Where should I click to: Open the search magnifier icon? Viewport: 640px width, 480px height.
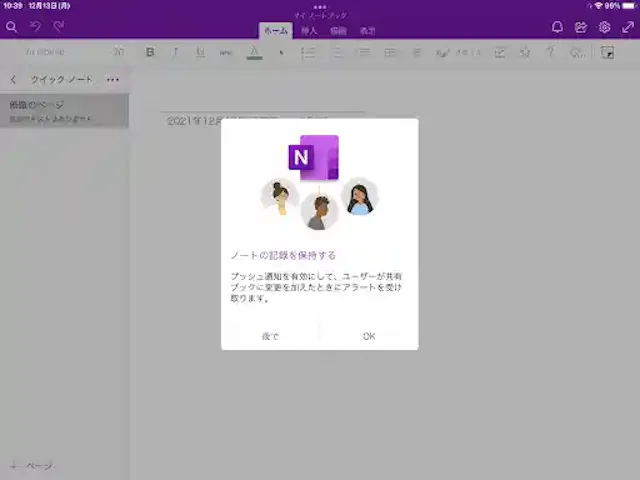click(11, 27)
